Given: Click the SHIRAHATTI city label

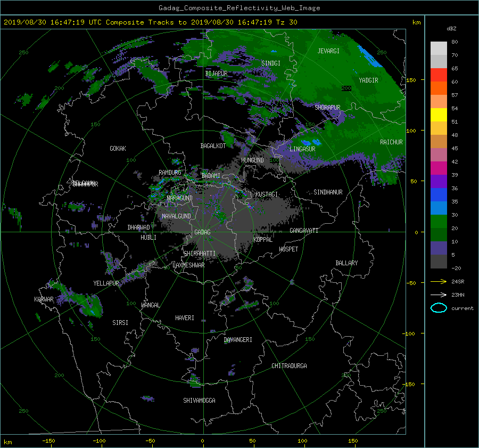Looking at the screenshot, I should pyautogui.click(x=200, y=254).
